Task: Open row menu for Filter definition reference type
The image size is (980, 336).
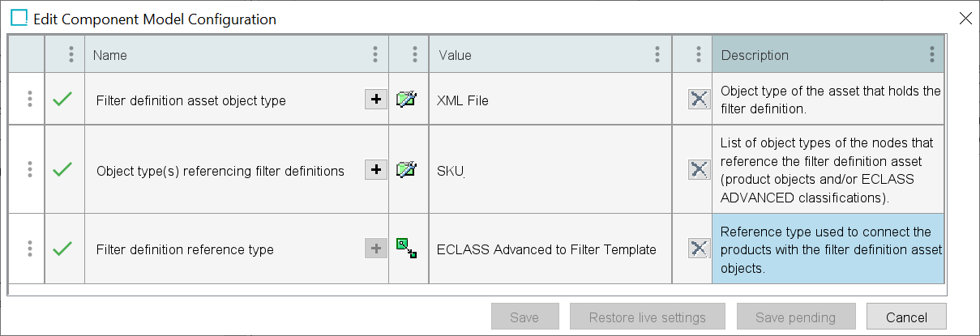Action: 29,248
